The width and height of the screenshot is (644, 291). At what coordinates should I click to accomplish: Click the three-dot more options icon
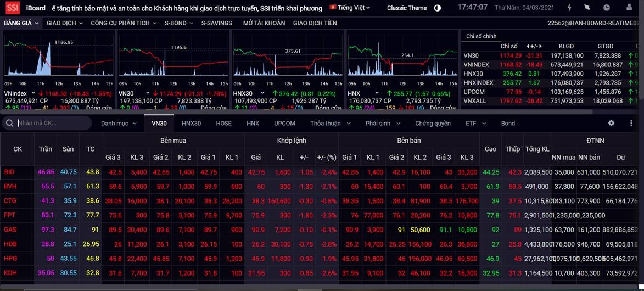pyautogui.click(x=631, y=124)
